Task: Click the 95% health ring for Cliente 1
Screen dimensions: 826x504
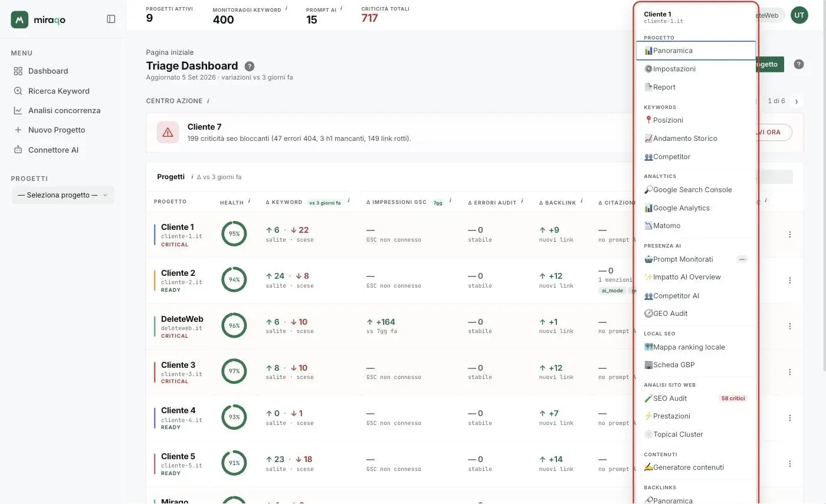Action: coord(234,234)
